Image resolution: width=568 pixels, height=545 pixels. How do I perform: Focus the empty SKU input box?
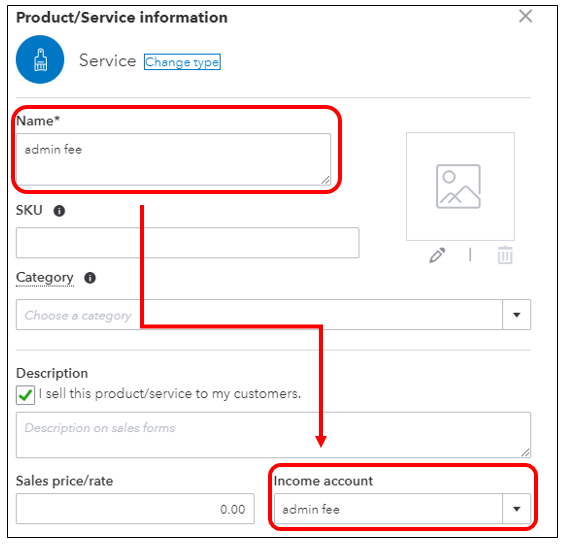[188, 243]
